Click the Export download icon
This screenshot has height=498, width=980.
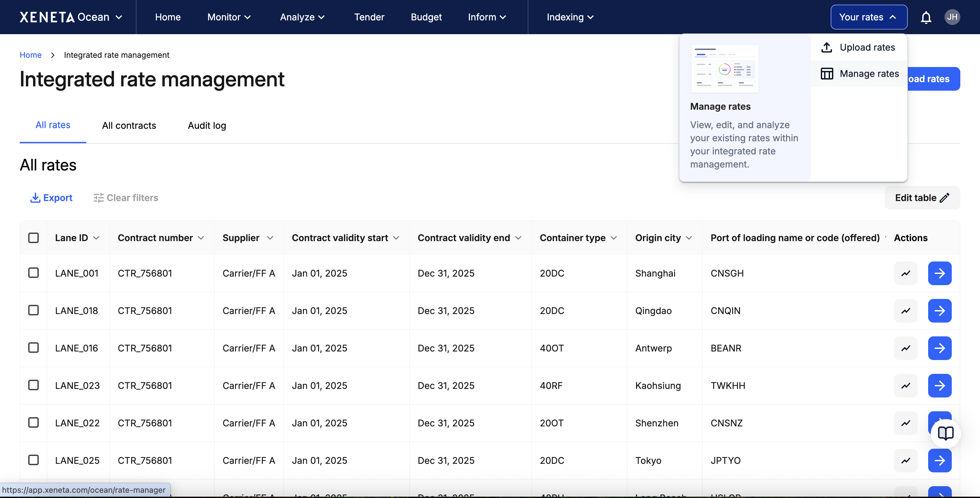coord(35,198)
